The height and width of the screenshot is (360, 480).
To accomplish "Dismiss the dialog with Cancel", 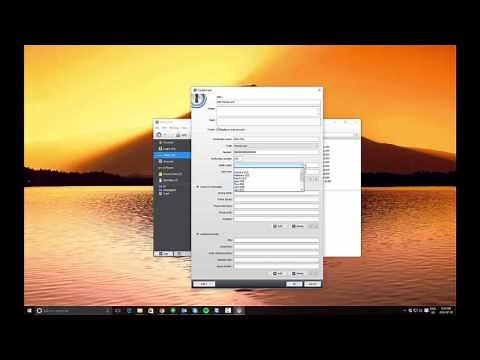I will tap(312, 284).
